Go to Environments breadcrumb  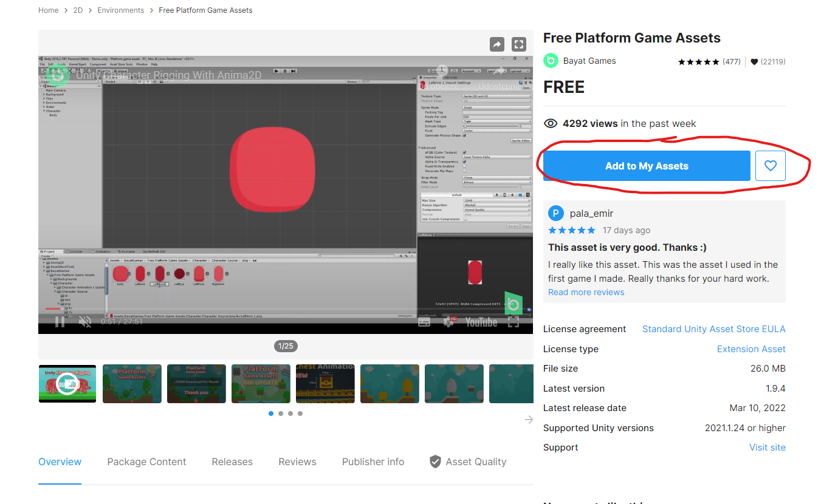point(121,10)
